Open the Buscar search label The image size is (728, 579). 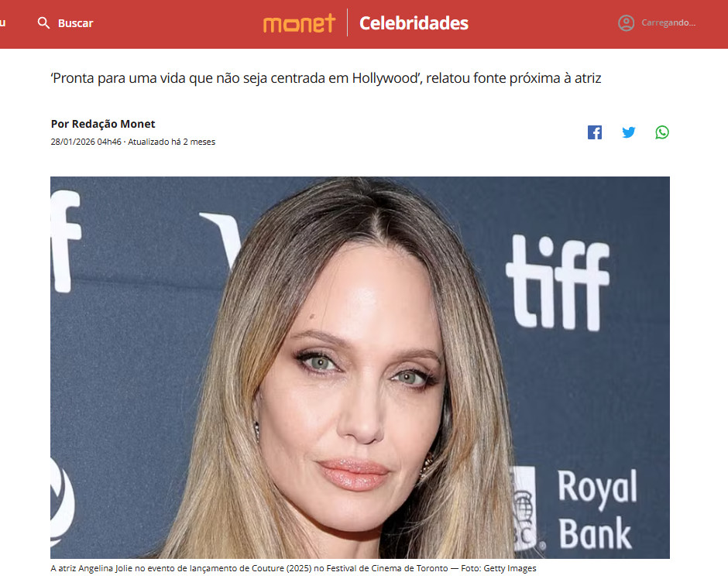75,23
